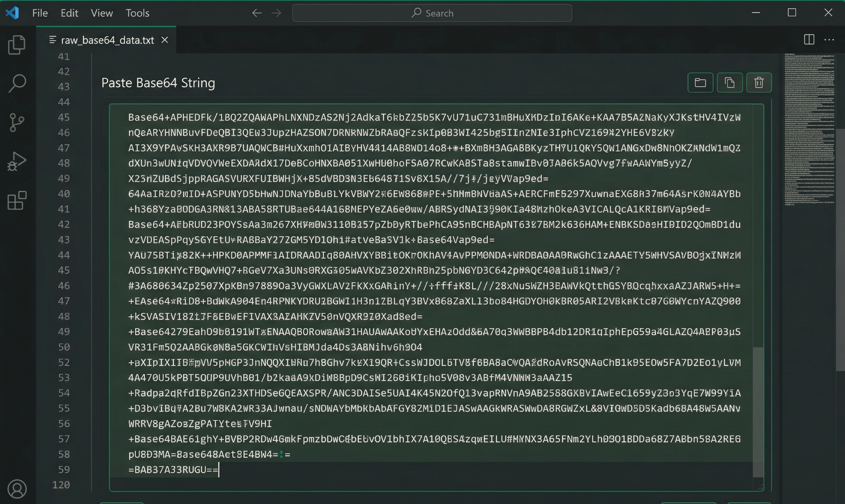Toggle the split editor layout
Image resolution: width=845 pixels, height=504 pixels.
(809, 40)
